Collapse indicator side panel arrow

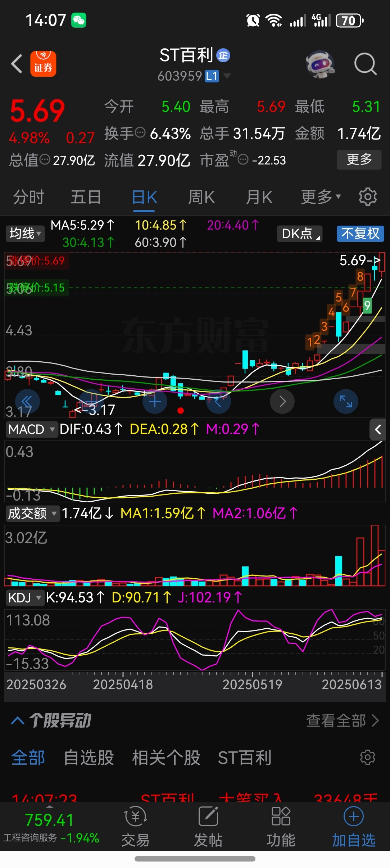378,429
